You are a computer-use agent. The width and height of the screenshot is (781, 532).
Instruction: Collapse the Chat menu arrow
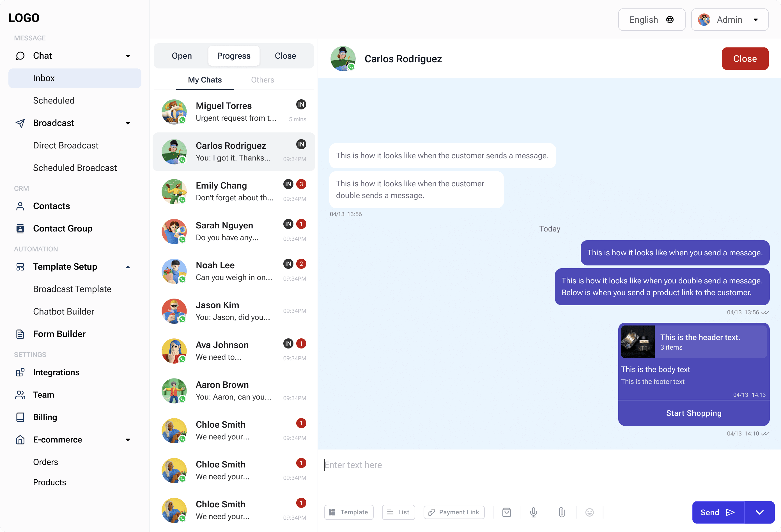[128, 56]
